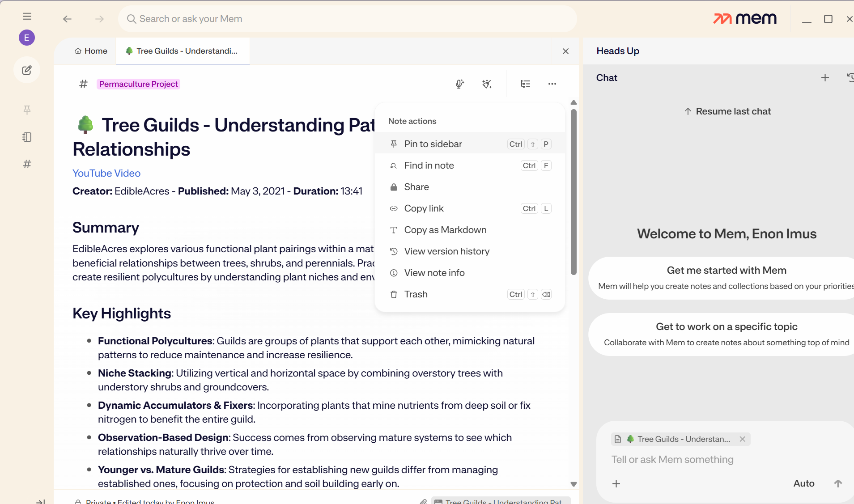Start voice recording with microphone icon
Viewport: 854px width, 504px height.
click(459, 84)
